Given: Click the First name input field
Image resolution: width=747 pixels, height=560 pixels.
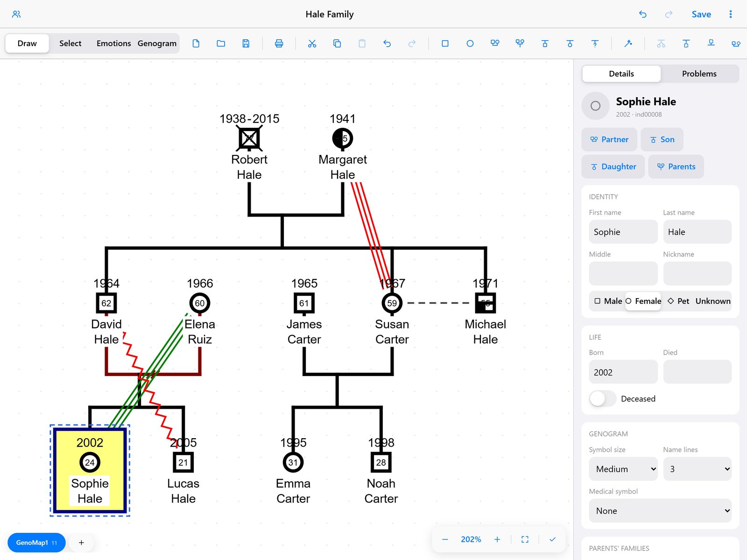Looking at the screenshot, I should [x=623, y=232].
